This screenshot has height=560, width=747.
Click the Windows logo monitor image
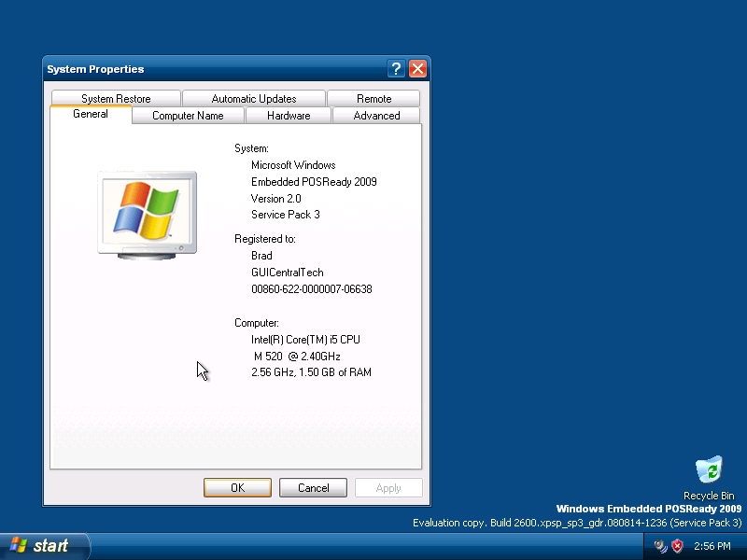pos(148,216)
